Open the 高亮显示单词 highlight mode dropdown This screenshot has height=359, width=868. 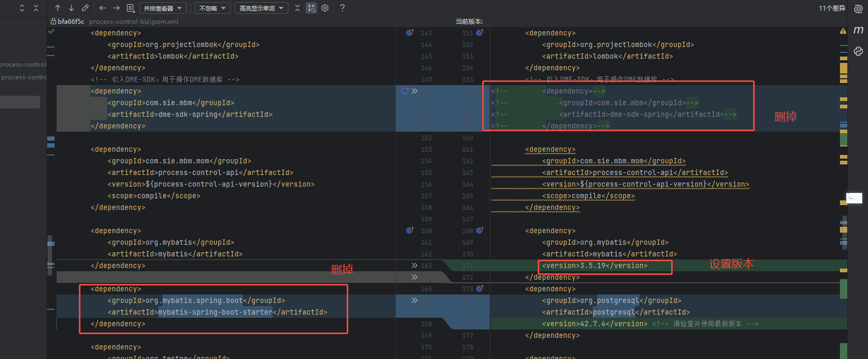point(261,8)
